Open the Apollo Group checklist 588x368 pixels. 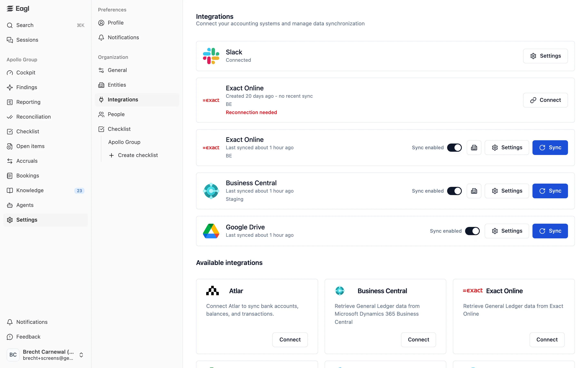(x=124, y=142)
